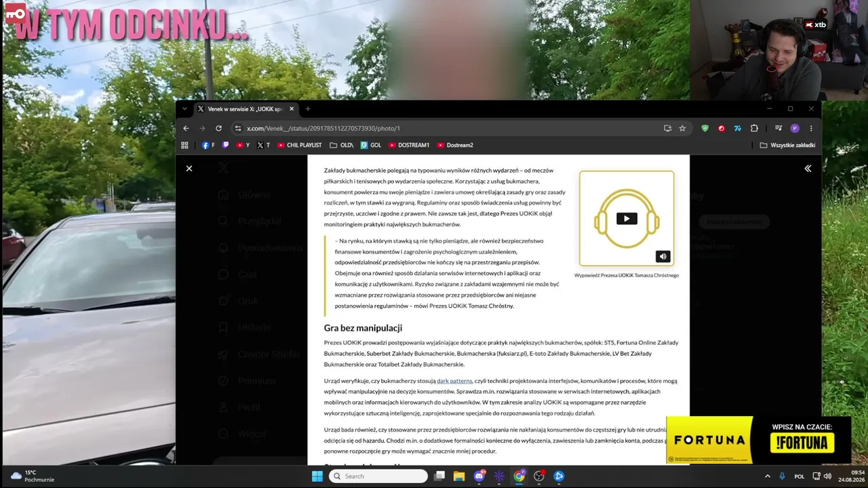Click the Gra bez manipulacji heading
The width and height of the screenshot is (868, 488).
(363, 328)
